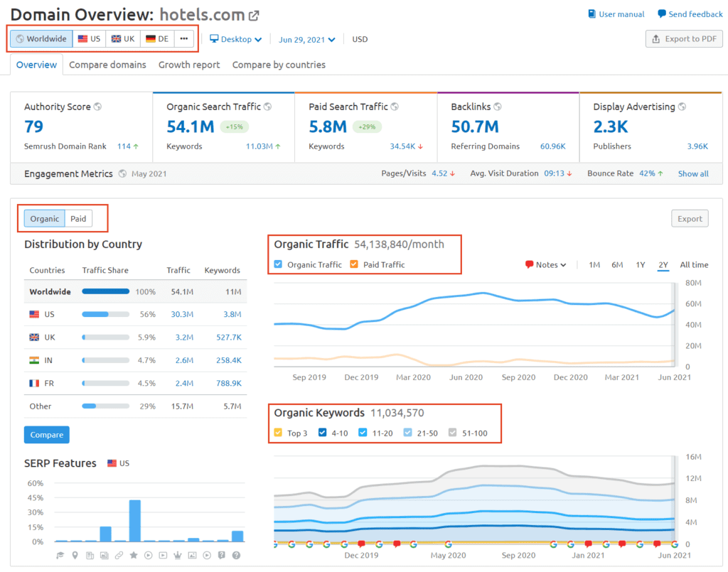
Task: Select the chain link SERP feature icon
Action: tap(119, 555)
